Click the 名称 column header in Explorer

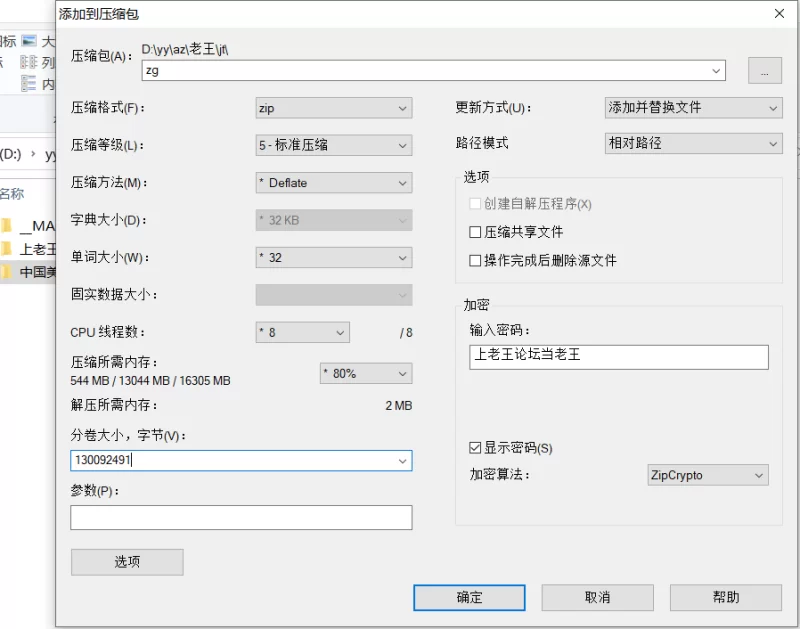pyautogui.click(x=12, y=194)
